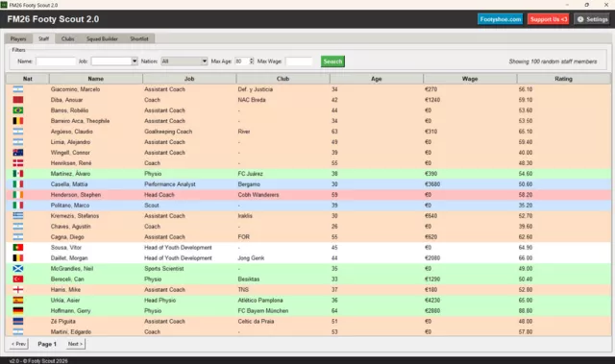
Task: Sort by the Nat column header
Action: pyautogui.click(x=28, y=79)
